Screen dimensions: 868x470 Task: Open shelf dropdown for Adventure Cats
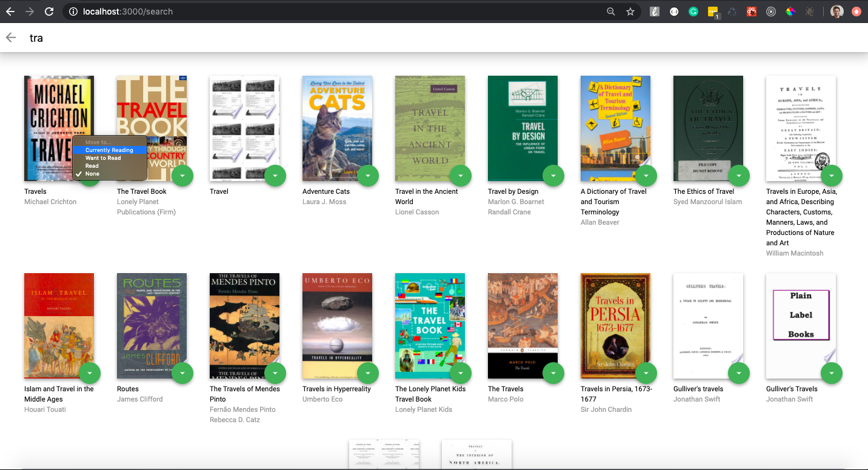[x=368, y=176]
